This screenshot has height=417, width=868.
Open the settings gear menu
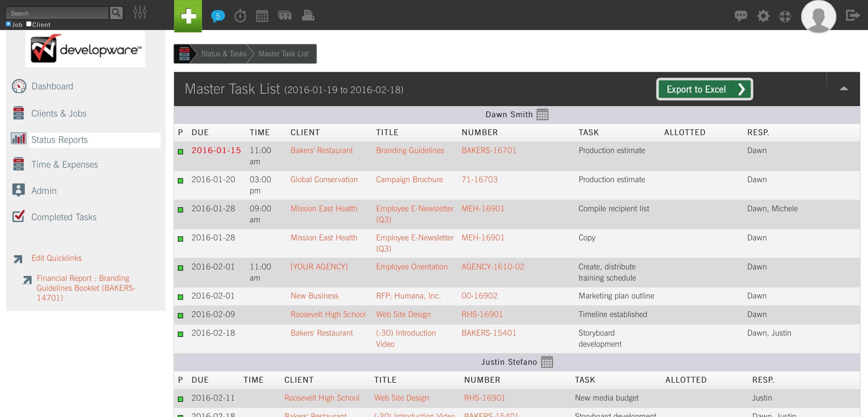pos(763,16)
